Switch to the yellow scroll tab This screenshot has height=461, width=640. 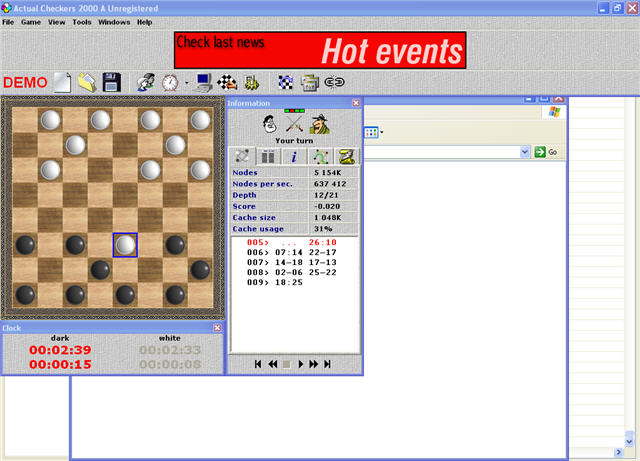pos(347,157)
